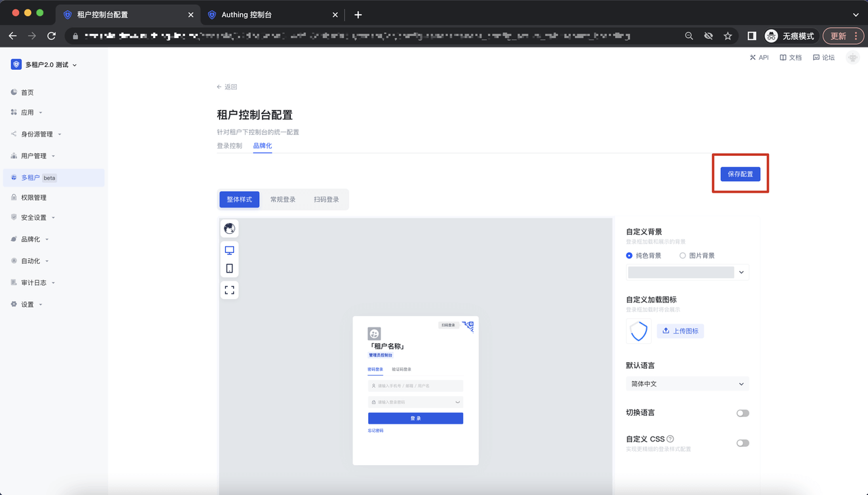Click browser reload icon
868x495 pixels.
[52, 36]
